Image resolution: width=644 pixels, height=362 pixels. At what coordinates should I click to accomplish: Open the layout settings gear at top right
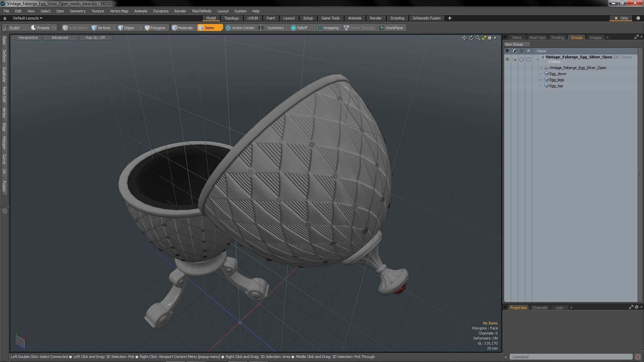[638, 18]
